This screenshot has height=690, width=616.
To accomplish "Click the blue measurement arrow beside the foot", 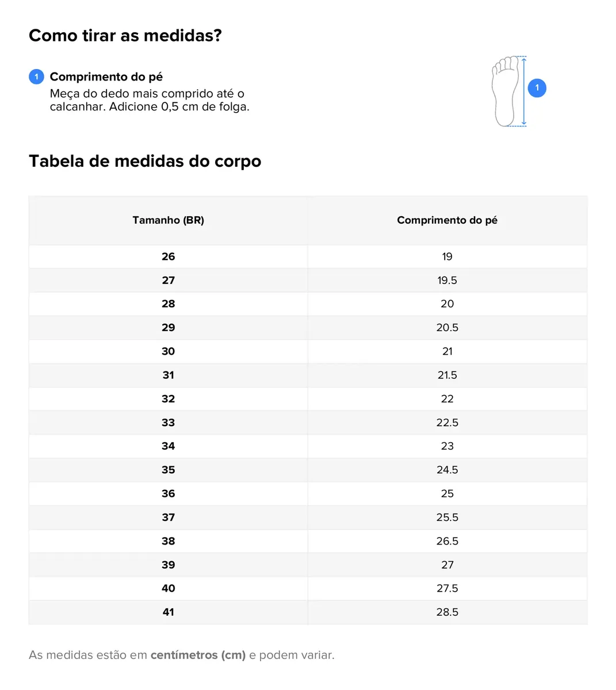I will pyautogui.click(x=524, y=91).
